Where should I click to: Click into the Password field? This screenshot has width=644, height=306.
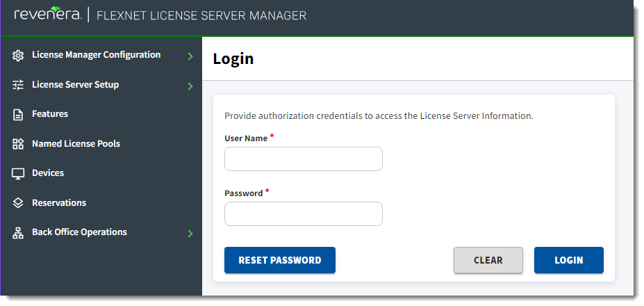[303, 214]
